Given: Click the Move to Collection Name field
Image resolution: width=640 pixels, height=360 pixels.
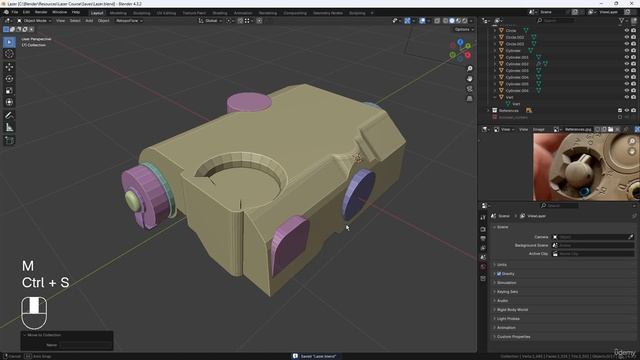Looking at the screenshot, I should pyautogui.click(x=85, y=345).
